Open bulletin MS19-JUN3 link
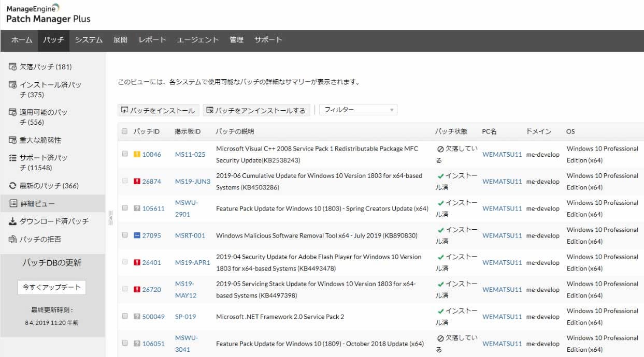Image resolution: width=644 pixels, height=357 pixels. pyautogui.click(x=192, y=181)
